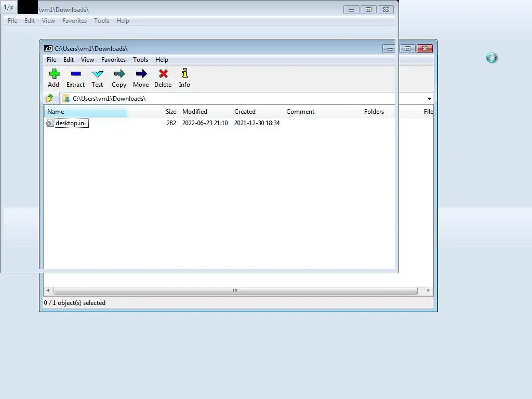Sort by the Folders column header
Viewport: 532px width, 399px height.
tap(361, 112)
